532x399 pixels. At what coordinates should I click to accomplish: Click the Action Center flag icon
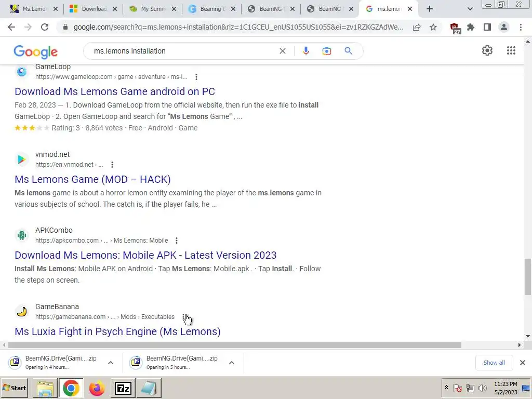[457, 388]
